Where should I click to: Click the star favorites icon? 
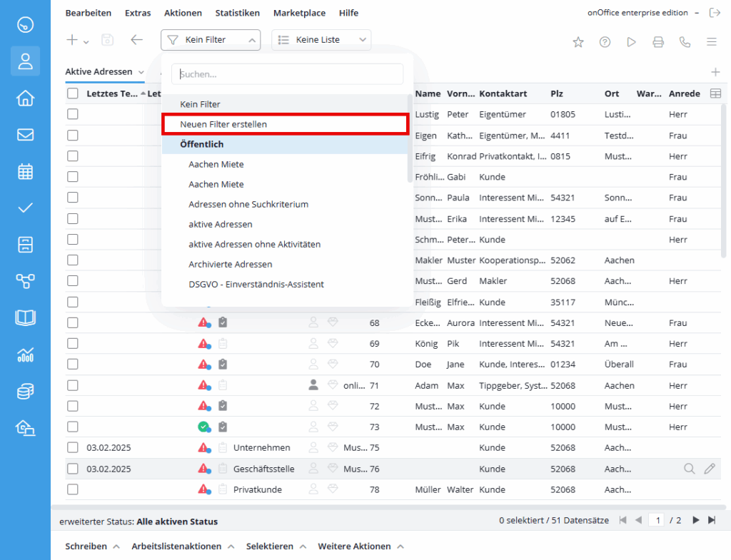(x=578, y=42)
